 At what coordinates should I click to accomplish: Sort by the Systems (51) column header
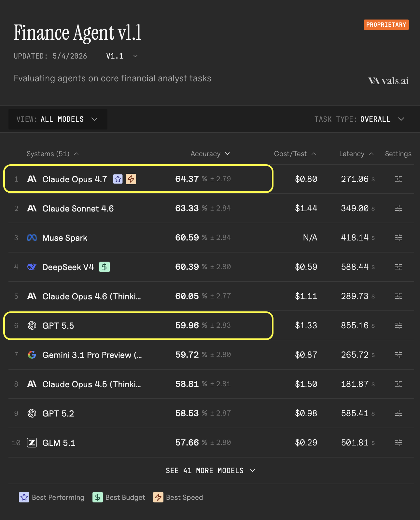[x=53, y=154]
